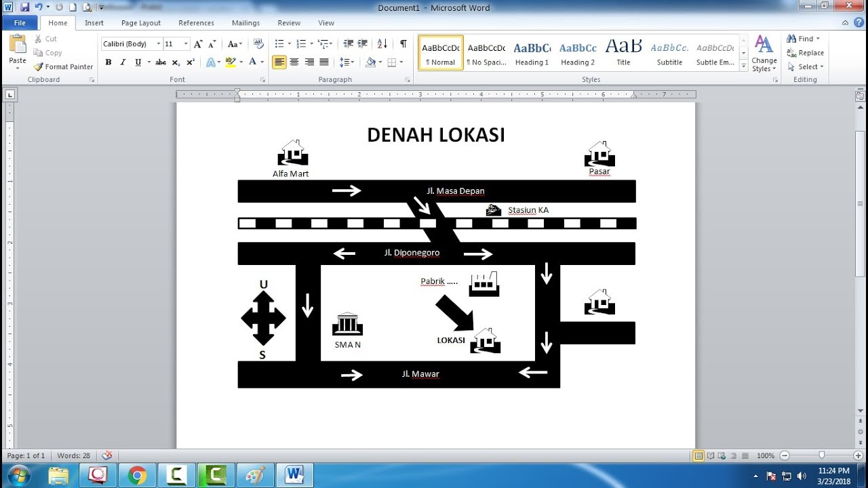Image resolution: width=868 pixels, height=488 pixels.
Task: Click the Cut command
Action: tap(45, 39)
